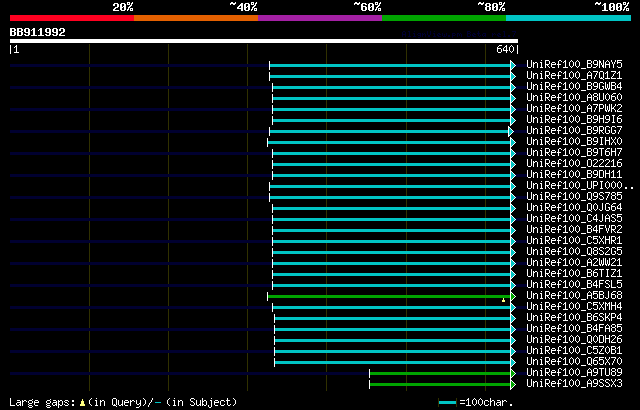Select hit label UniRef100_B9GWB4
Image resolution: width=640 pixels, height=410 pixels.
click(574, 86)
